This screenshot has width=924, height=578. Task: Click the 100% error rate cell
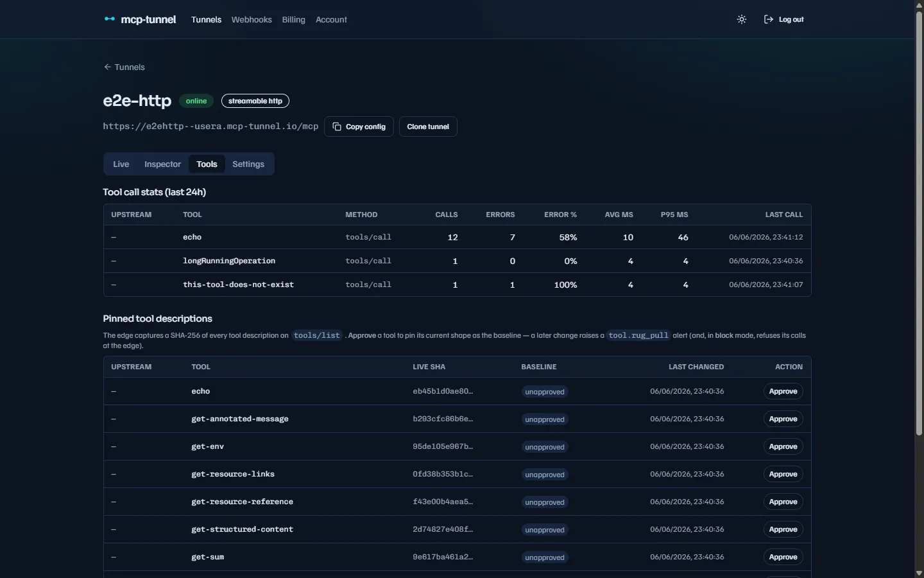[565, 285]
